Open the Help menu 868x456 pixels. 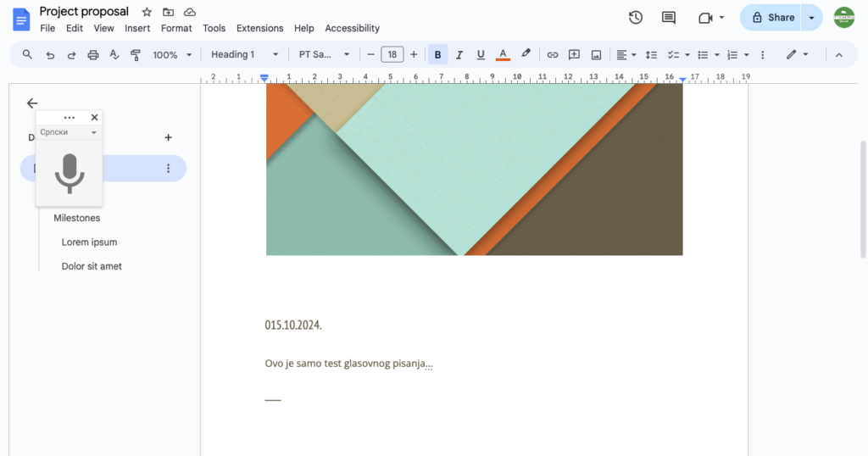point(304,28)
